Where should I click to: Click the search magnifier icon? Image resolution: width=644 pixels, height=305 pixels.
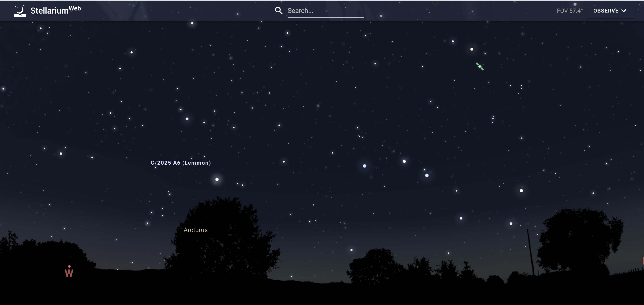pyautogui.click(x=279, y=10)
